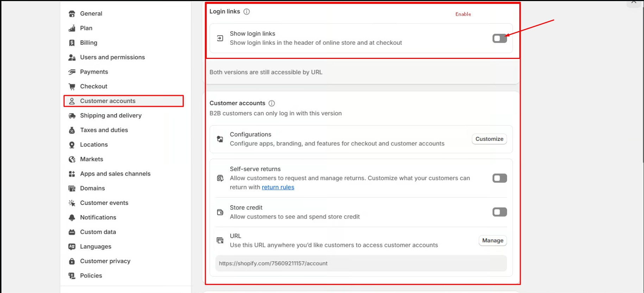Click the General settings store icon
Image resolution: width=644 pixels, height=293 pixels.
72,14
